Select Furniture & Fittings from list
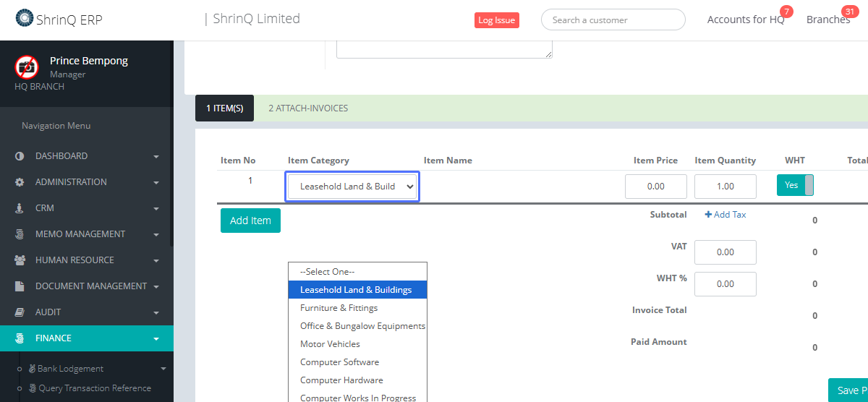The height and width of the screenshot is (402, 868). pos(339,308)
